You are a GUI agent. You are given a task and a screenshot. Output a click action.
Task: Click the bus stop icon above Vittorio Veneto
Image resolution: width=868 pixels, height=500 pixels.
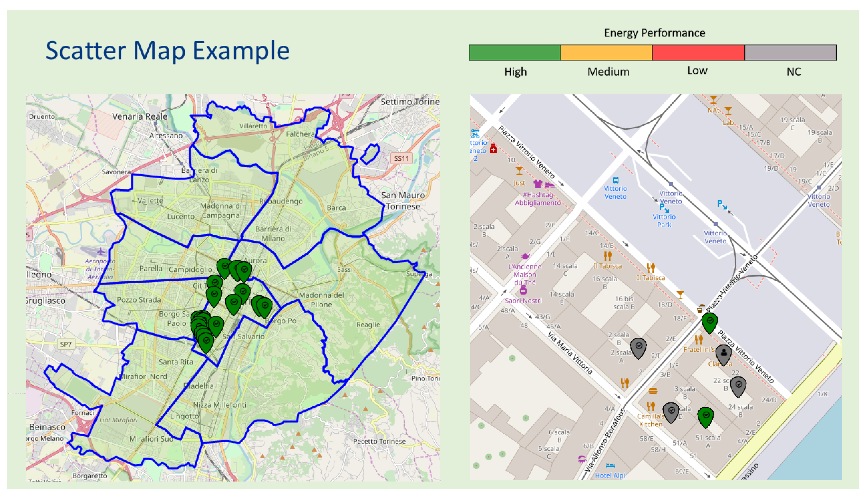(615, 180)
